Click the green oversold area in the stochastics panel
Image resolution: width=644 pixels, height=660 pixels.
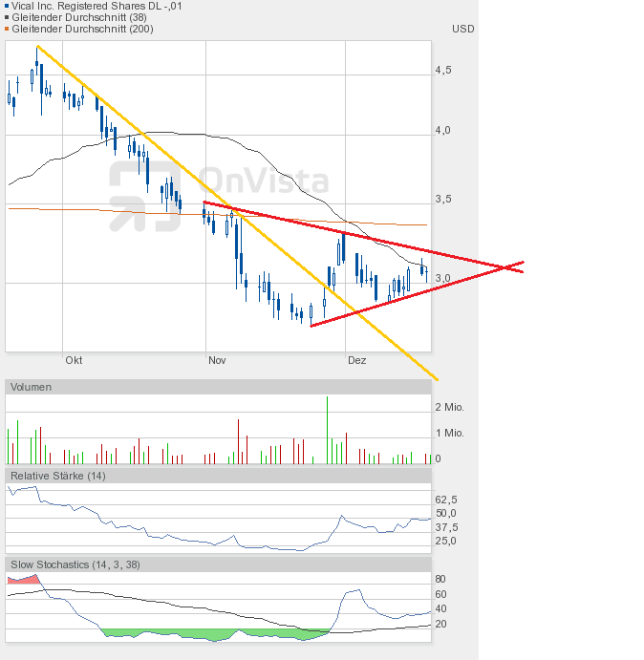pos(215,635)
